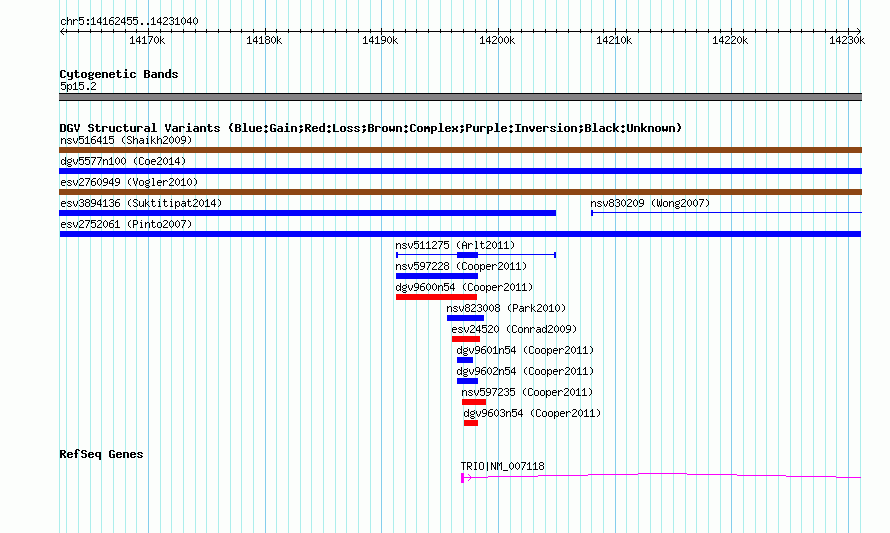The width and height of the screenshot is (890, 533).
Task: Click the nsv830209 (Wong2007) label
Action: click(x=650, y=203)
